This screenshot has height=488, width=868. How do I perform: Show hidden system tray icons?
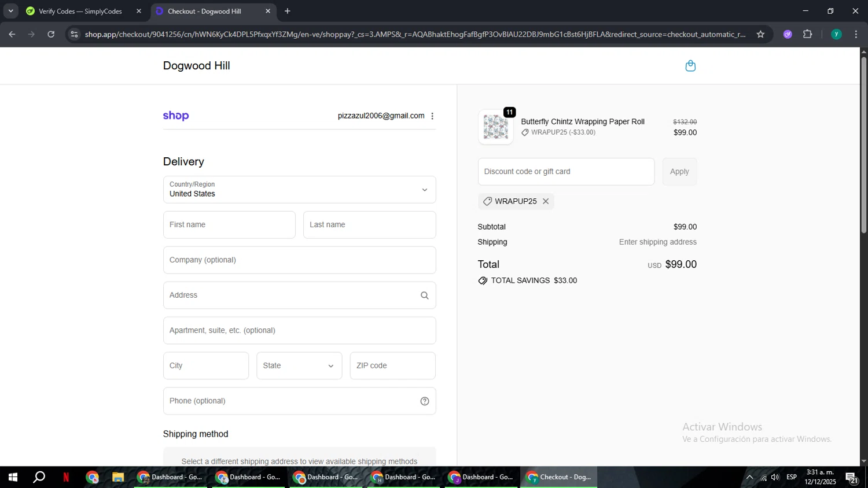[749, 477]
